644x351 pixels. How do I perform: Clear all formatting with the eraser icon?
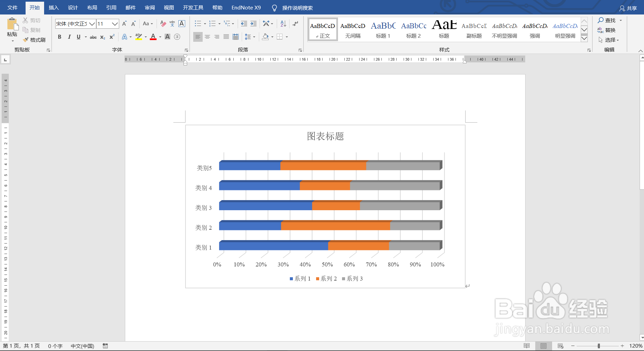(163, 24)
